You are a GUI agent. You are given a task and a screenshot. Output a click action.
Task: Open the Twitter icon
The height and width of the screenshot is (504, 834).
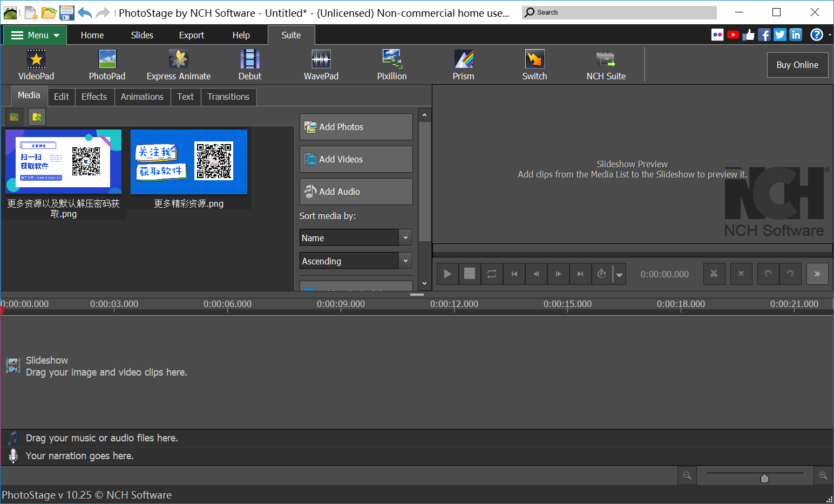pyautogui.click(x=780, y=35)
